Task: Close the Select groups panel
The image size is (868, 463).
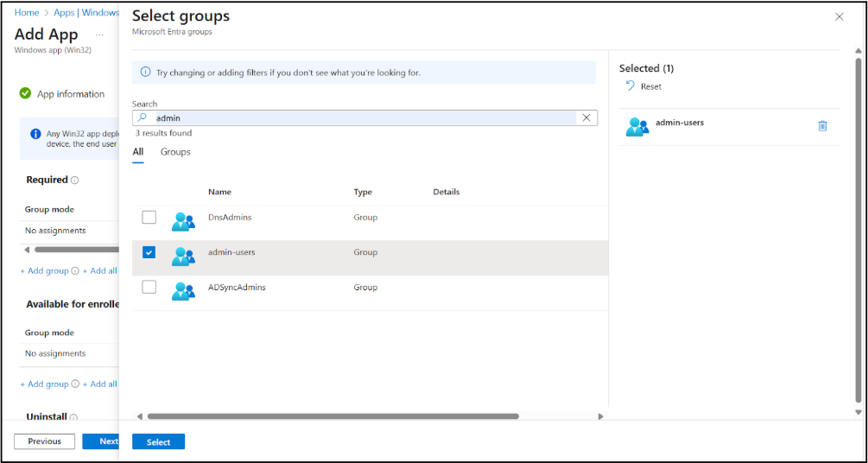Action: click(x=839, y=16)
